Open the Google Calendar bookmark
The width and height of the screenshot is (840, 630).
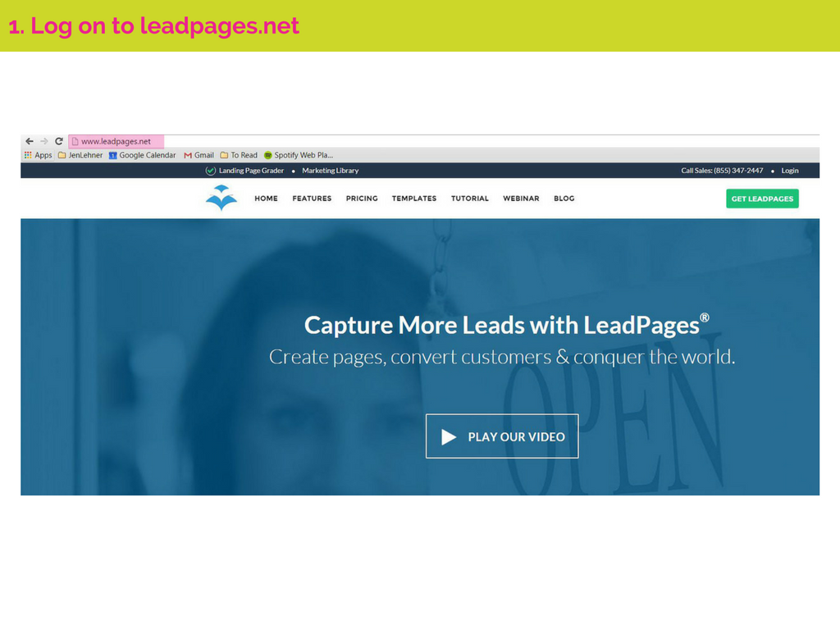coord(142,155)
